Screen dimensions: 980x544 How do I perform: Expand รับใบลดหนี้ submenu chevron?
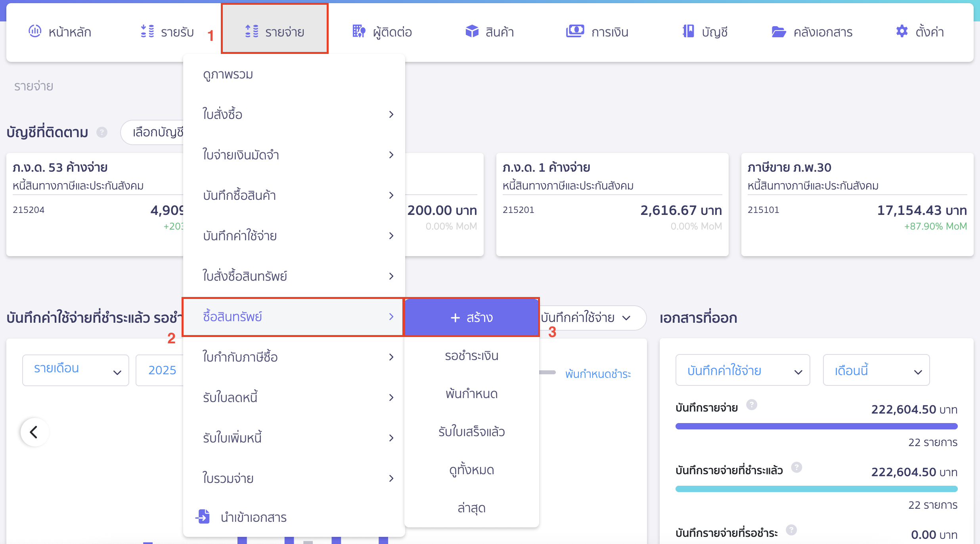tap(391, 398)
